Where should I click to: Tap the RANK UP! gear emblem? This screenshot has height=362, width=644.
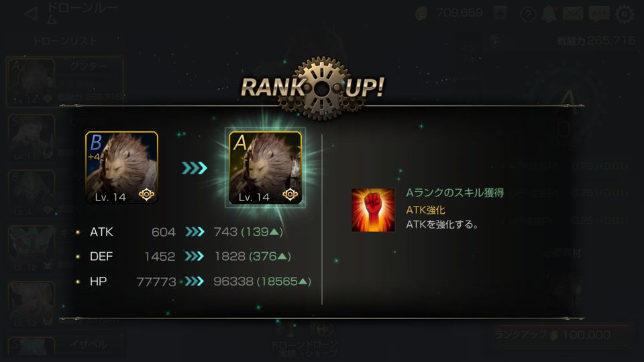click(x=322, y=88)
